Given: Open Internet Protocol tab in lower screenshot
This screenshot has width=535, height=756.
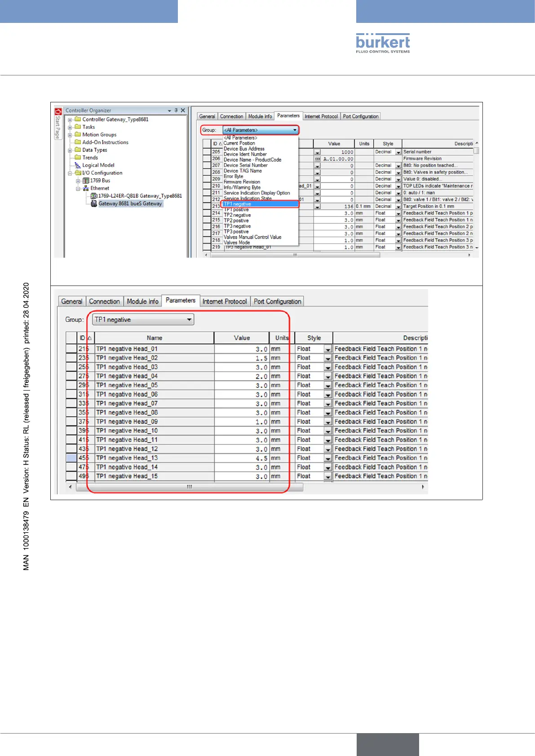Looking at the screenshot, I should pyautogui.click(x=225, y=301).
